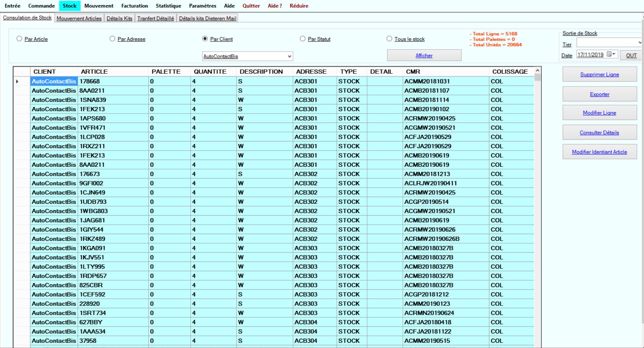The width and height of the screenshot is (644, 348).
Task: Select CMR cell ACGMW20190521 in row 1VFR471
Action: tap(446, 128)
